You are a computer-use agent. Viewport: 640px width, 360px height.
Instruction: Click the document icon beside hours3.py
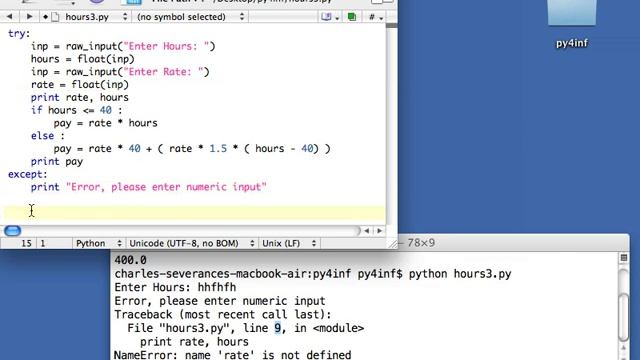[56, 17]
